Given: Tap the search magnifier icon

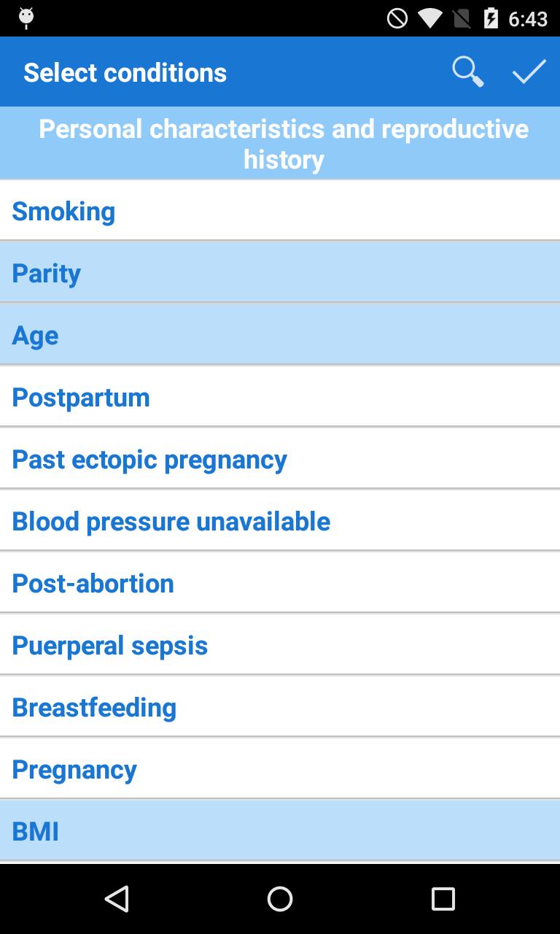Looking at the screenshot, I should (467, 72).
